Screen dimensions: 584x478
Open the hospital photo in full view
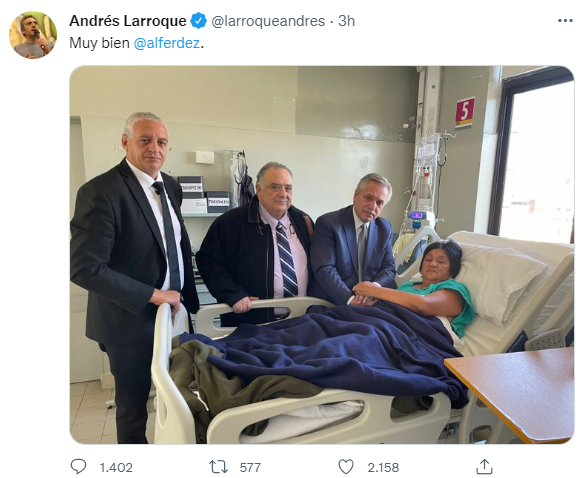tap(322, 255)
